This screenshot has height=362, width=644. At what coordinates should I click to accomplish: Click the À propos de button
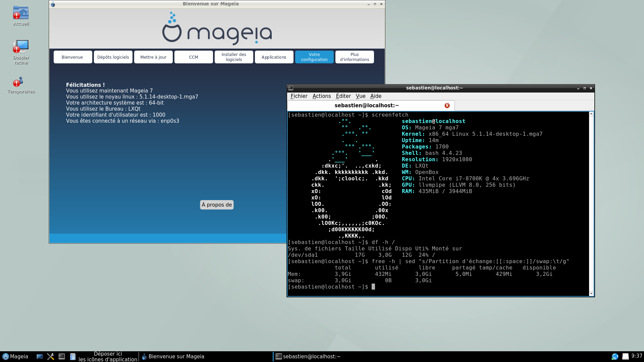click(x=217, y=205)
